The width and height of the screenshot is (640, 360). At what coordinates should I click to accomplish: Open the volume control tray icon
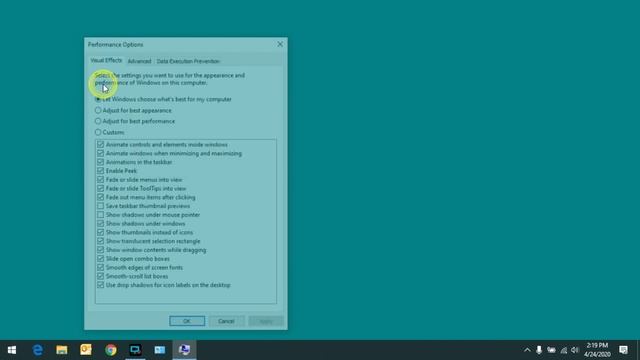coord(575,350)
